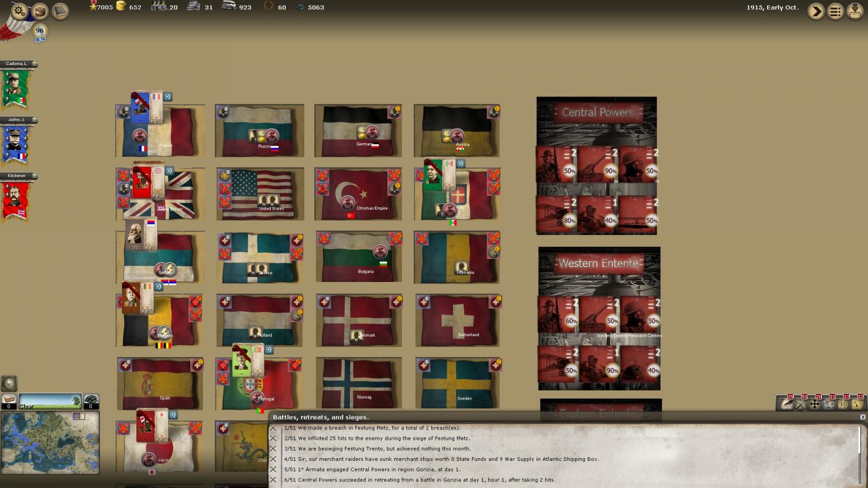The image size is (868, 488).
Task: Open the crossed swords battle message filter
Action: point(801,404)
